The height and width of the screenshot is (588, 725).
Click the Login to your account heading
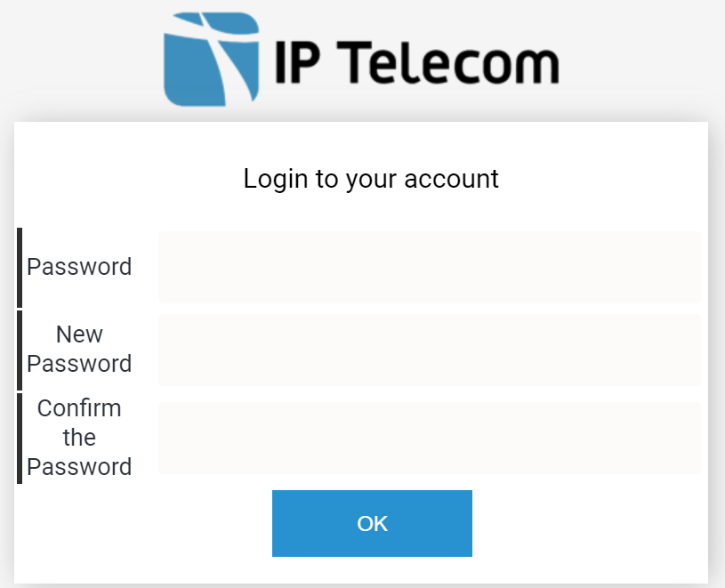pyautogui.click(x=371, y=179)
